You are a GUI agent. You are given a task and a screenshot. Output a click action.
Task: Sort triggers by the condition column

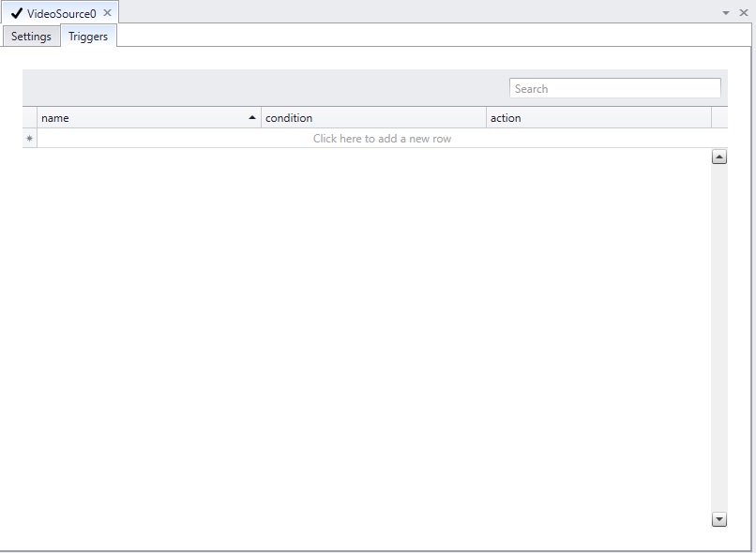[373, 118]
